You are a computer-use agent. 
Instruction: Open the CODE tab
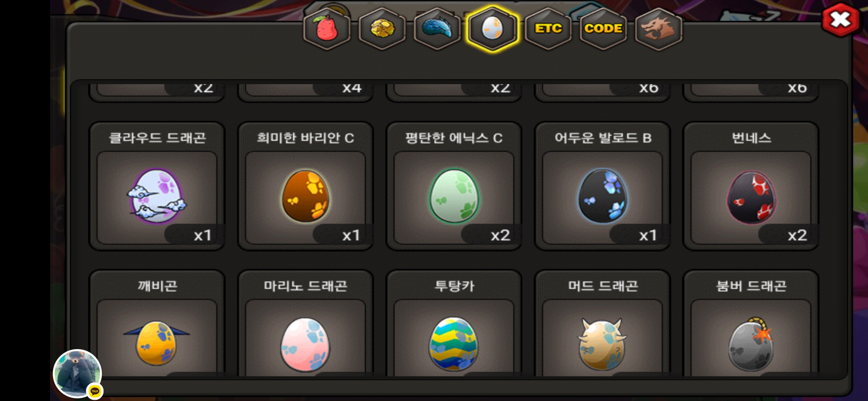click(603, 29)
